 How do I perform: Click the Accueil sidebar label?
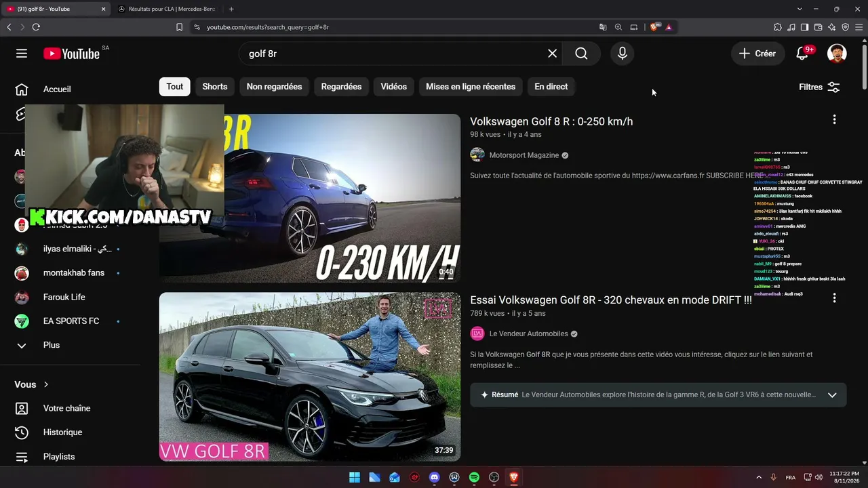pos(57,89)
